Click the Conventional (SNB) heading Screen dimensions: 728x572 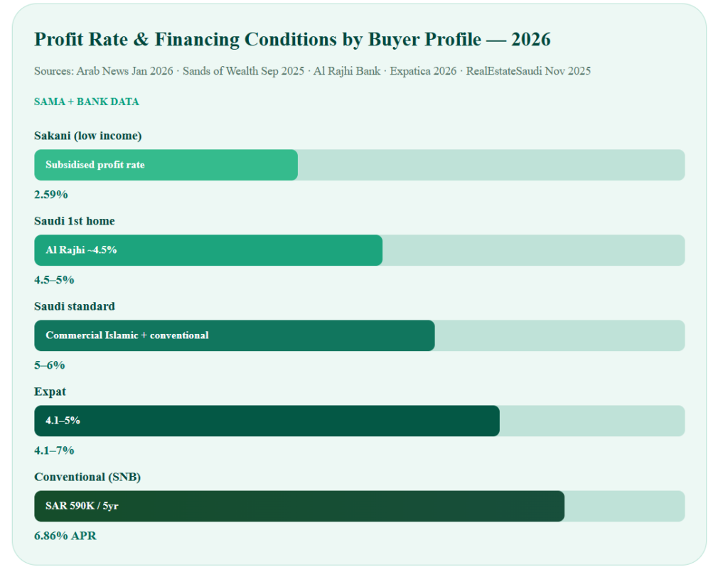[x=87, y=477]
